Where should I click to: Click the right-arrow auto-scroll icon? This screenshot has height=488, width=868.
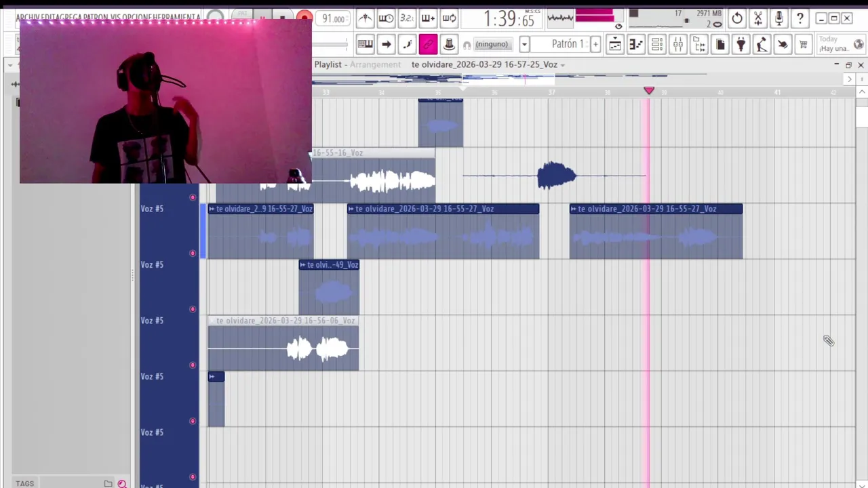click(x=386, y=44)
